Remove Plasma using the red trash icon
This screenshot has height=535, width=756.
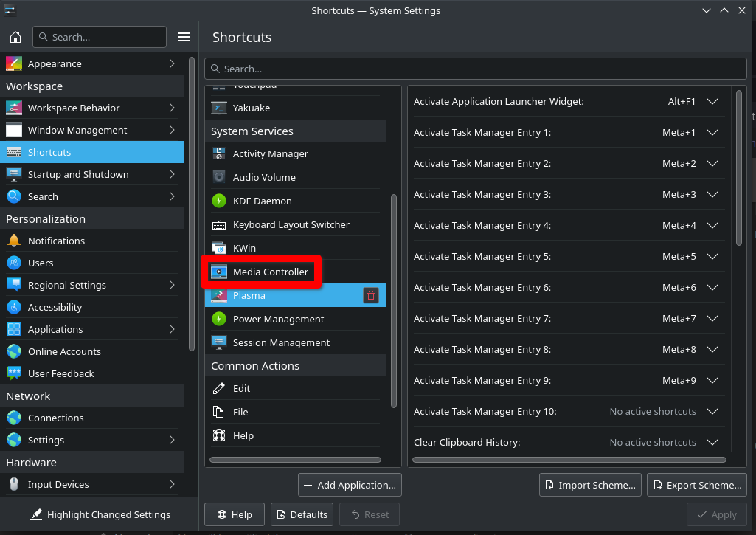[371, 295]
